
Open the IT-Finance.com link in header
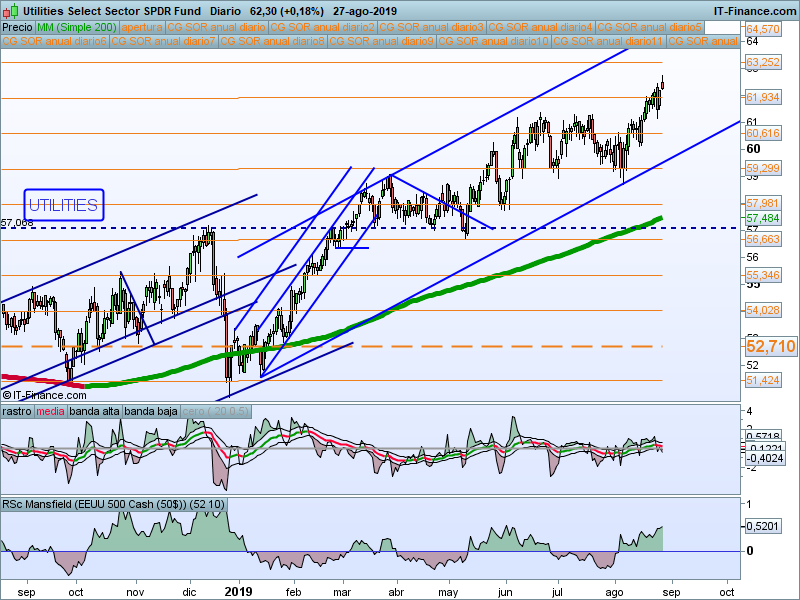pos(754,11)
